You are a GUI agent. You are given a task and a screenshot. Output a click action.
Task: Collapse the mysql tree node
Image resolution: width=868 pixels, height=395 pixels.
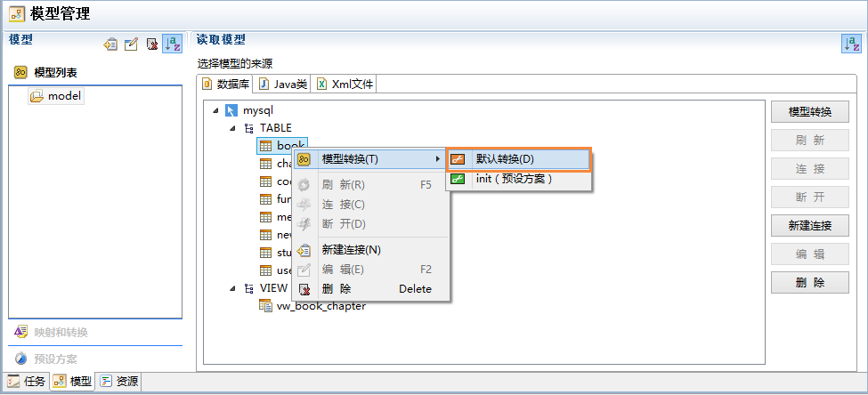click(x=215, y=110)
